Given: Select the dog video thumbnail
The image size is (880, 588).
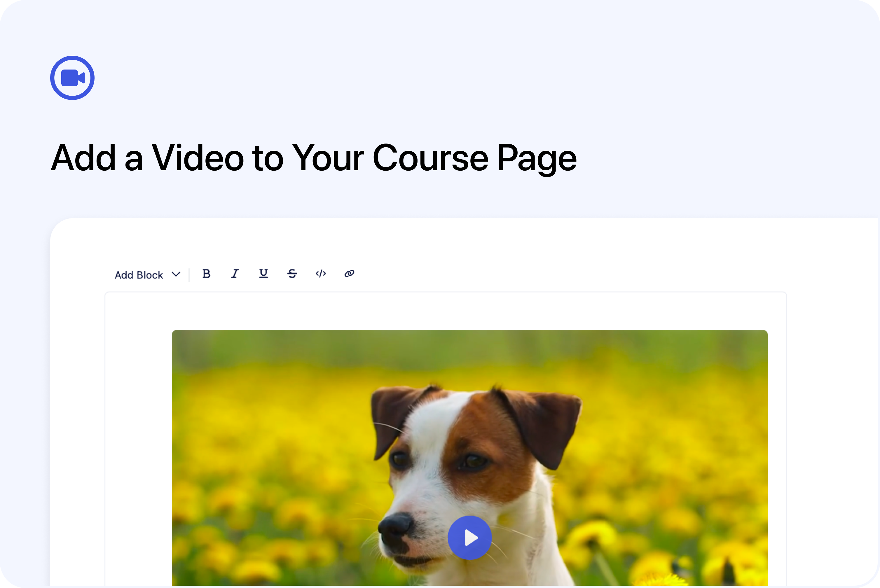Looking at the screenshot, I should point(470,458).
